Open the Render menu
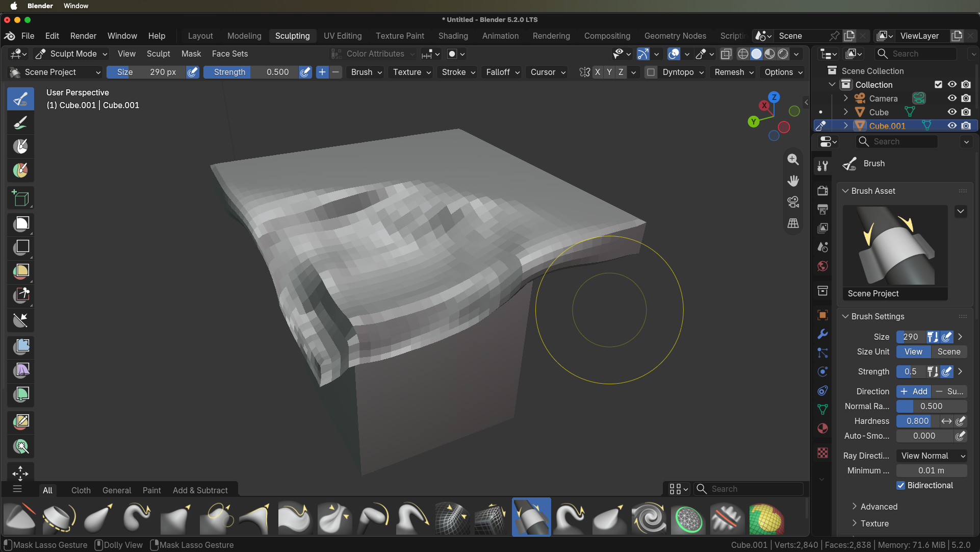The height and width of the screenshot is (552, 980). (83, 36)
